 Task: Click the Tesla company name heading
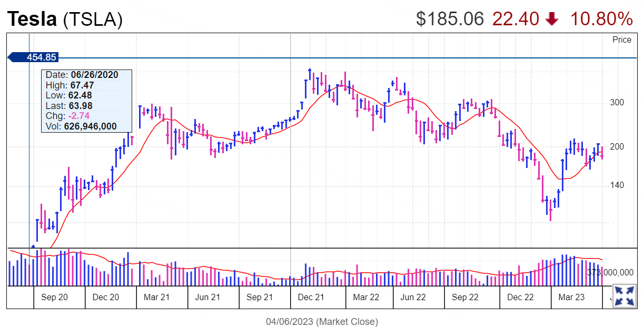coord(32,19)
